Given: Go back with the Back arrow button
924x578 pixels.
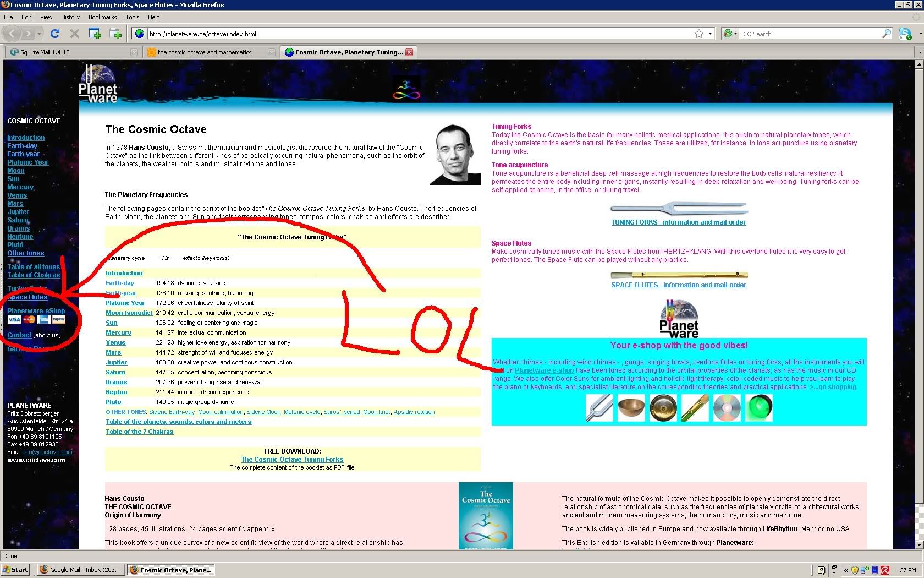Looking at the screenshot, I should 12,34.
